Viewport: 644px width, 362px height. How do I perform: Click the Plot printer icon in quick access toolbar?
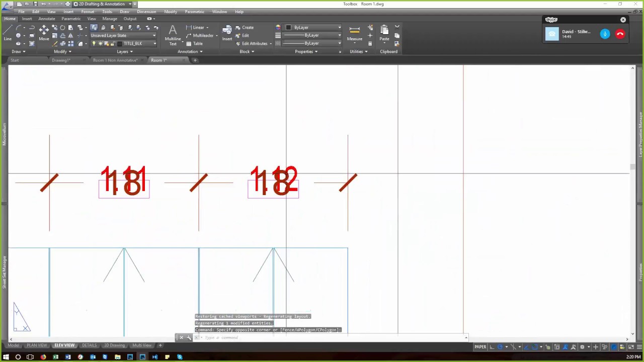click(67, 4)
